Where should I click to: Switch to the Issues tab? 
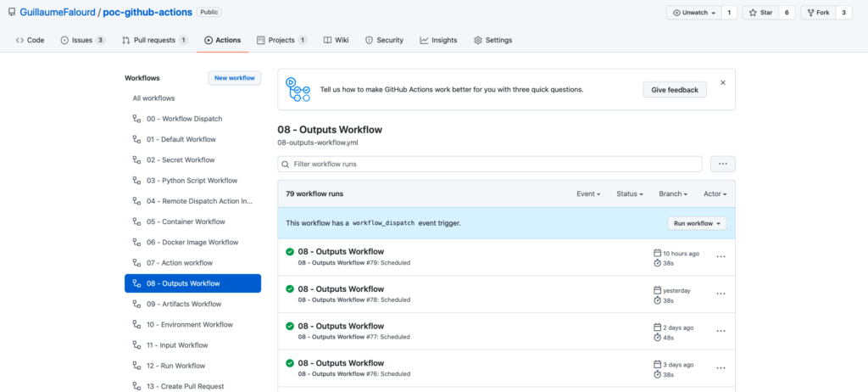[x=83, y=40]
